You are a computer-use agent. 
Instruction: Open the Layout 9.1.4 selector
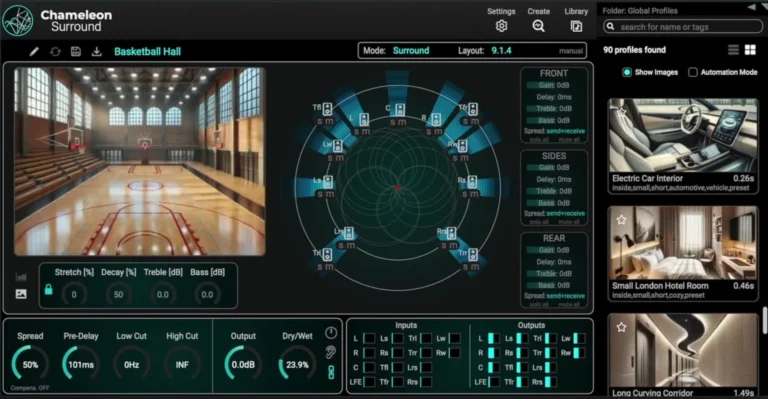[502, 50]
